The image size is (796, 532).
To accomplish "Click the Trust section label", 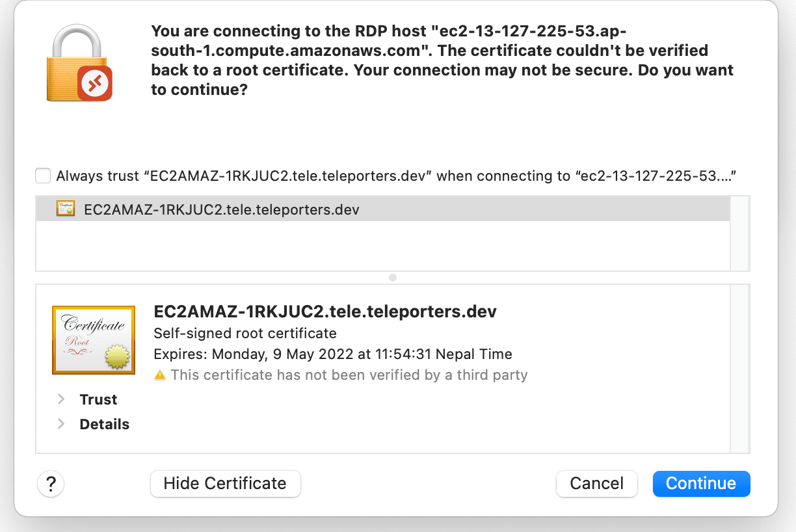I will click(98, 399).
